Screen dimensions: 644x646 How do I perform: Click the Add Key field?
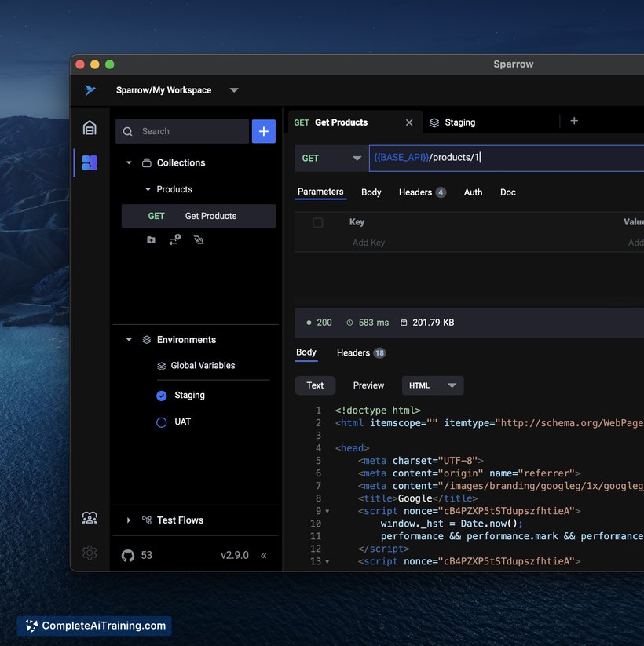(368, 243)
